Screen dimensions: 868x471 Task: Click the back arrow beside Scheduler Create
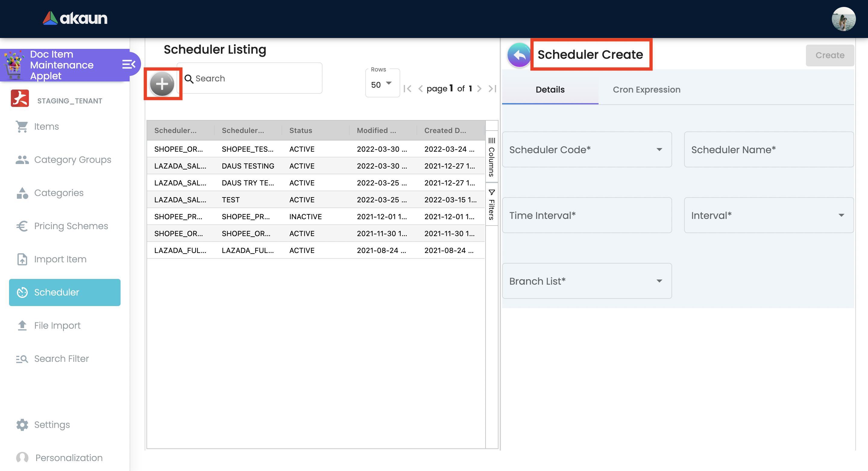pos(519,55)
